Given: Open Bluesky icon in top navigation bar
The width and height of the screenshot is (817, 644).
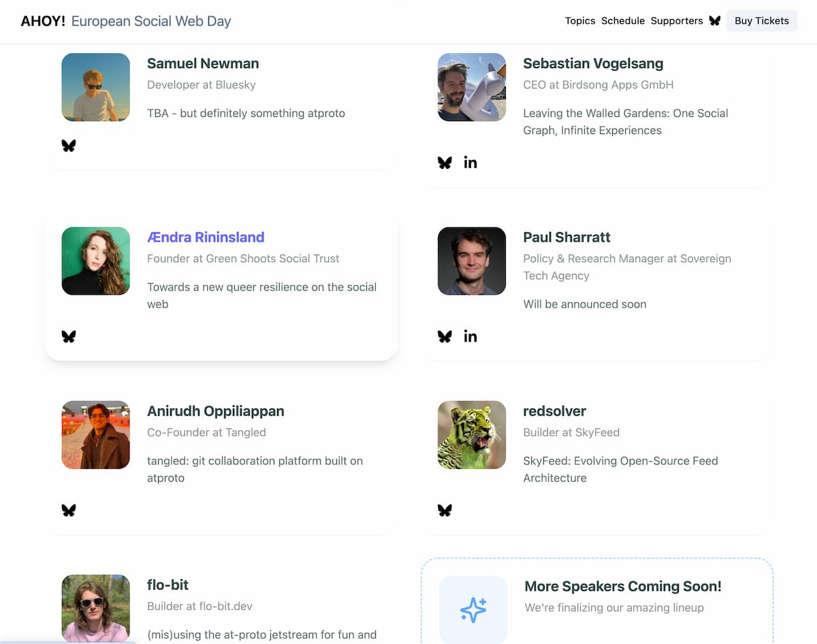Looking at the screenshot, I should tap(714, 21).
